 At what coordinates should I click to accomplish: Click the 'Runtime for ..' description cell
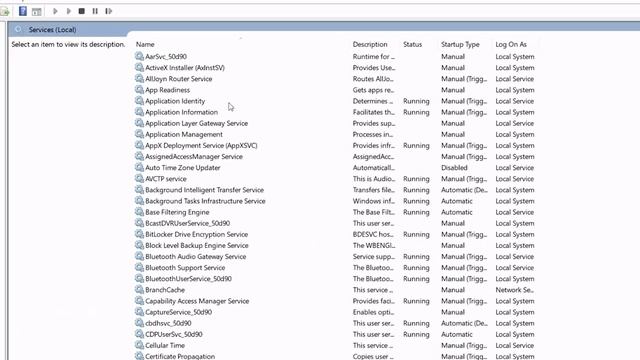(x=373, y=56)
